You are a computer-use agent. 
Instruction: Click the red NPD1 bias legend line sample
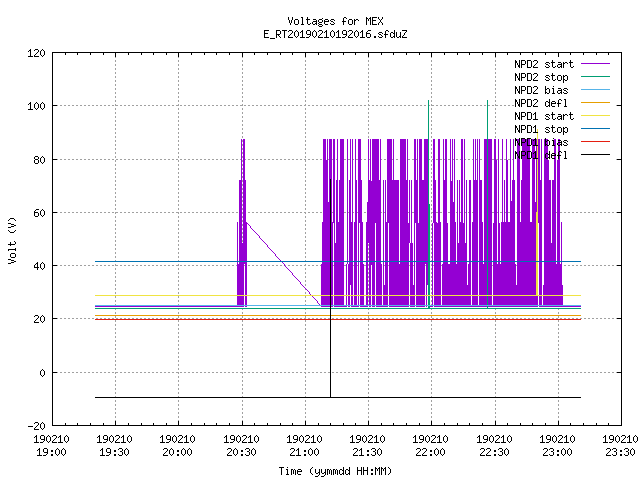click(595, 142)
